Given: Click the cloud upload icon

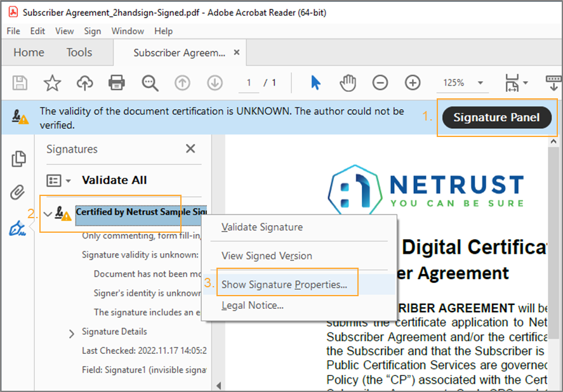Looking at the screenshot, I should pos(84,82).
